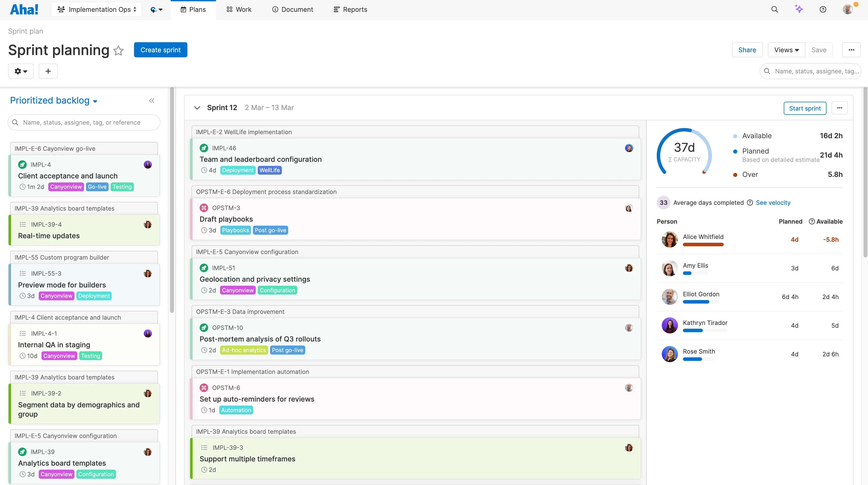Open the help question mark icon
Image resolution: width=868 pixels, height=485 pixels.
(x=823, y=9)
